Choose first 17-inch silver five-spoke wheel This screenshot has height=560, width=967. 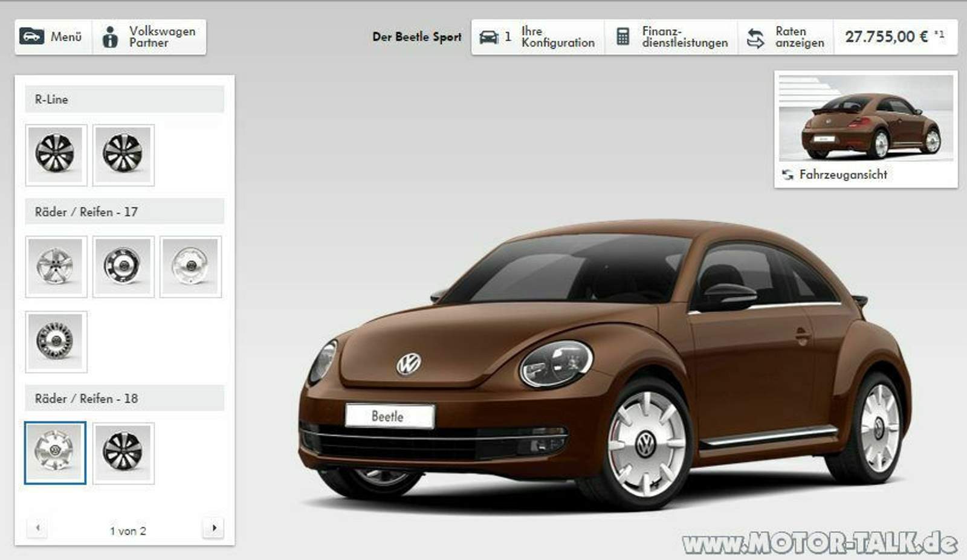[56, 266]
